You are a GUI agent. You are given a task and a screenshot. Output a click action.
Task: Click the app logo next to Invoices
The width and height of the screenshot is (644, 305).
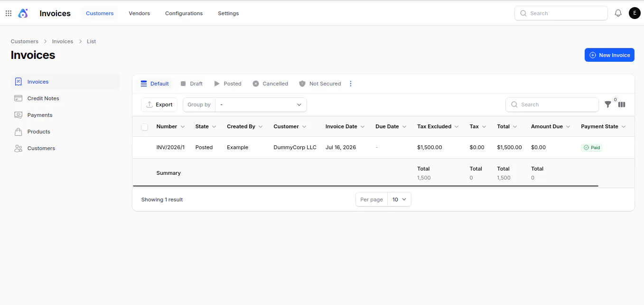tap(23, 13)
